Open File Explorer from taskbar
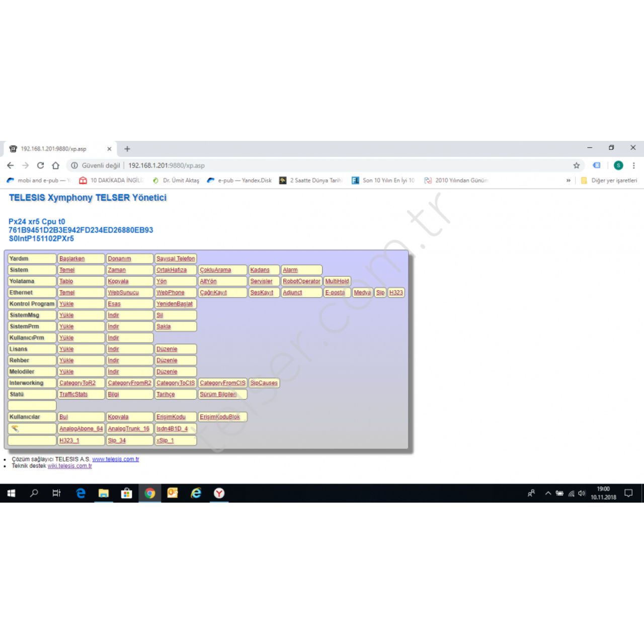 point(104,493)
